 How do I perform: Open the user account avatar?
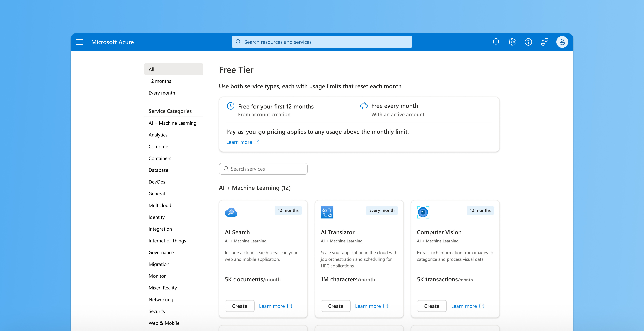[562, 42]
